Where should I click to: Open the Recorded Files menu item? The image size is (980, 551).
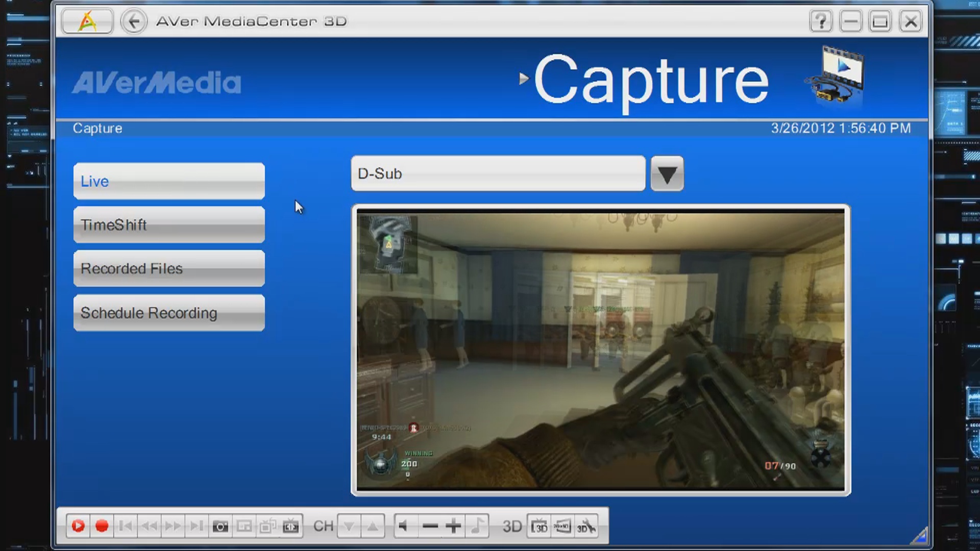(169, 268)
